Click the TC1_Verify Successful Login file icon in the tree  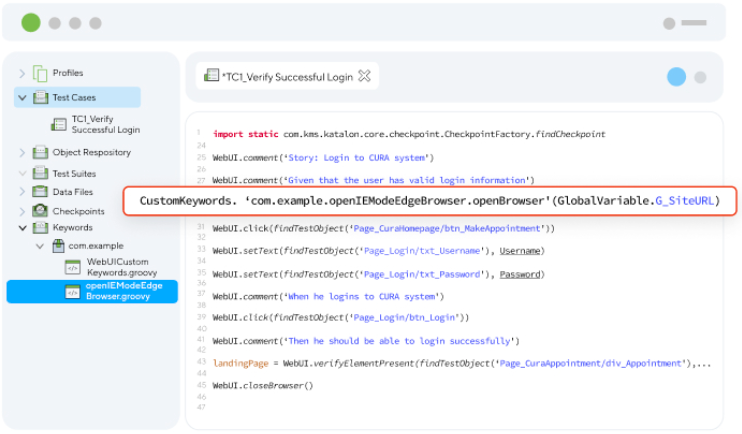point(59,124)
